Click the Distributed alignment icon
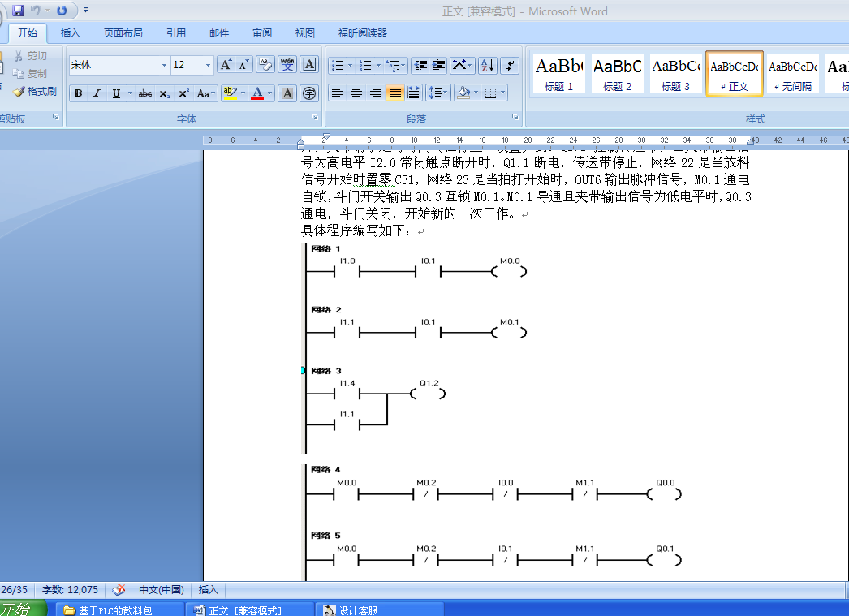Screen dimensions: 849x616 (414, 93)
